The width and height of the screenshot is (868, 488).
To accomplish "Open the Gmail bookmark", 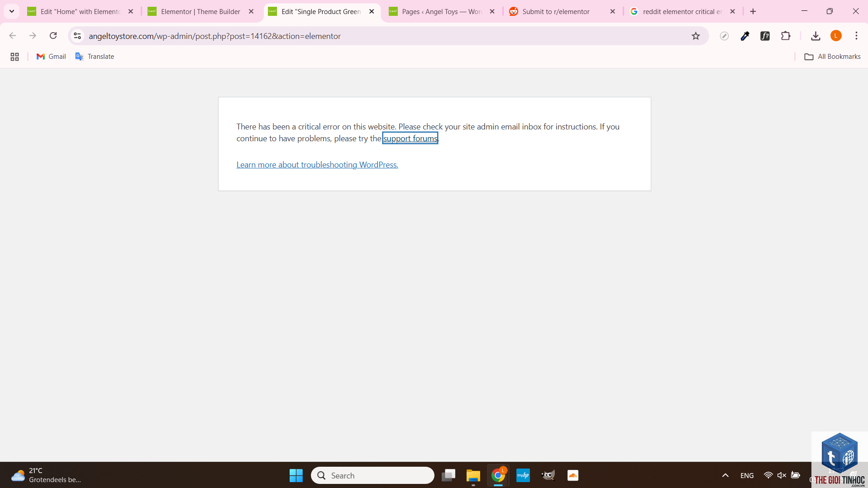I will [51, 57].
